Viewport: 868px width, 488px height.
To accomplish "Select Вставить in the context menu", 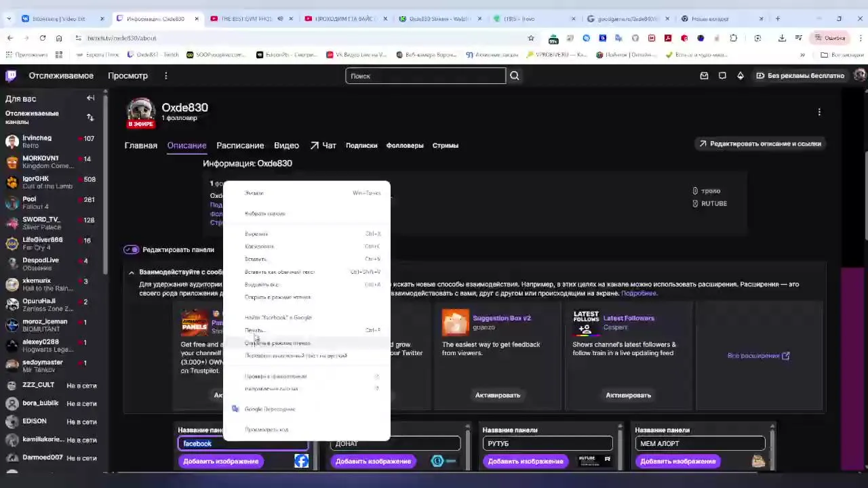I will click(x=307, y=259).
